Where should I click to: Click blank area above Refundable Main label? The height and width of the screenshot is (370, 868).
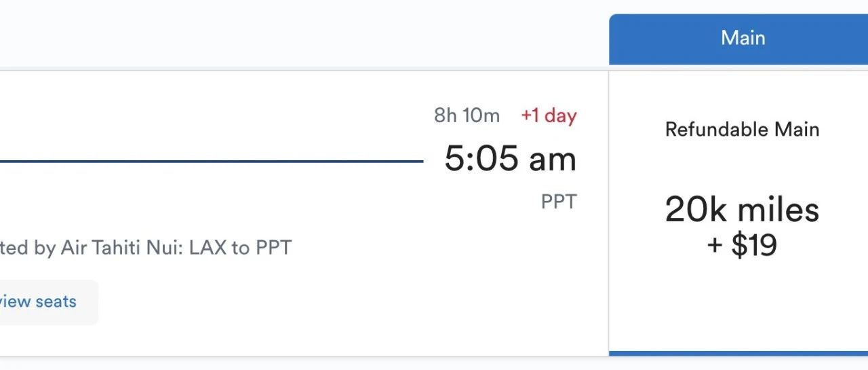tap(742, 92)
